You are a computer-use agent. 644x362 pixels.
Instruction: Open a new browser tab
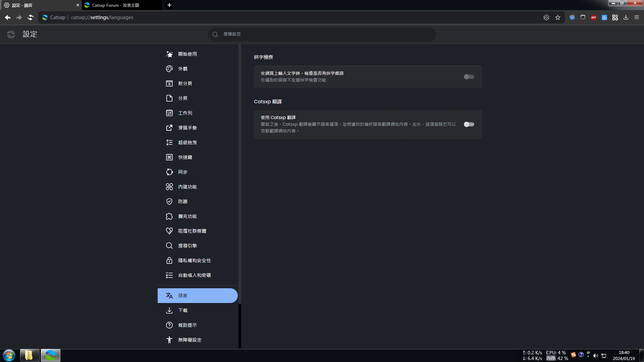tap(169, 5)
